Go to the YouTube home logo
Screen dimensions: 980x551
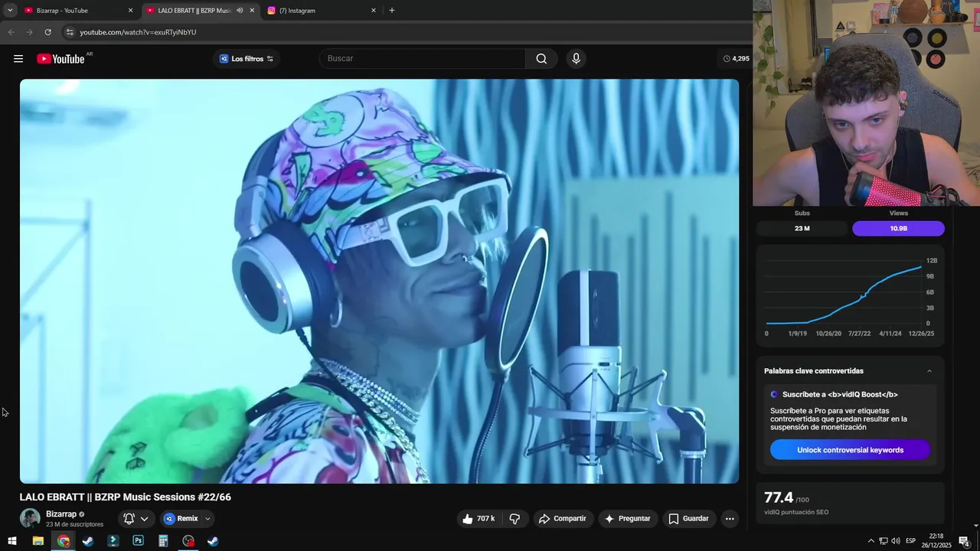click(x=60, y=59)
